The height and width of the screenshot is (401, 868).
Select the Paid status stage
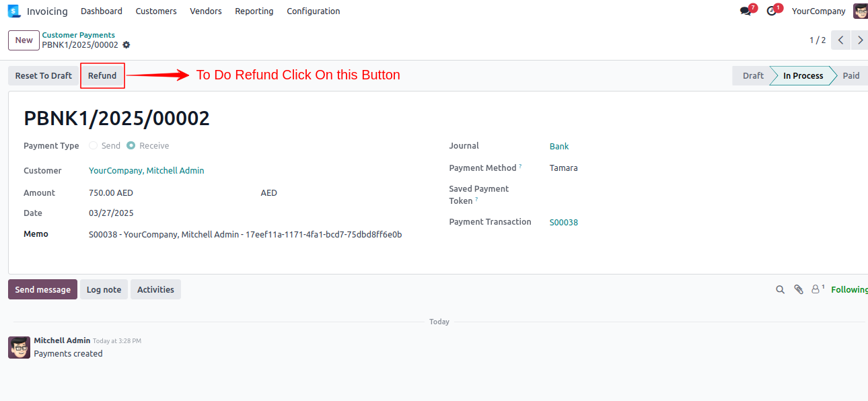point(851,75)
